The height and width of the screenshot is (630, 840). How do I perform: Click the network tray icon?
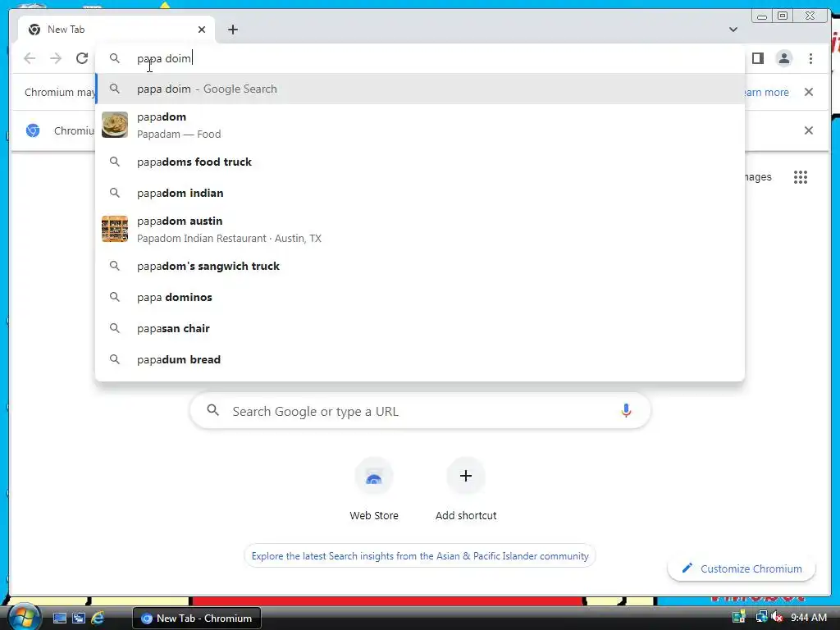[x=760, y=618]
